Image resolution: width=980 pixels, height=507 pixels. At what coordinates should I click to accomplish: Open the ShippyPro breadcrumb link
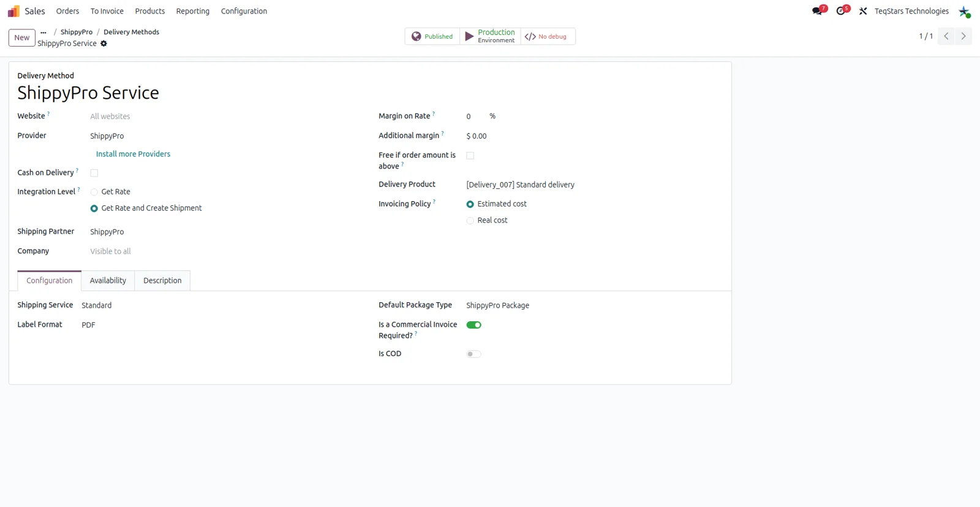coord(77,32)
